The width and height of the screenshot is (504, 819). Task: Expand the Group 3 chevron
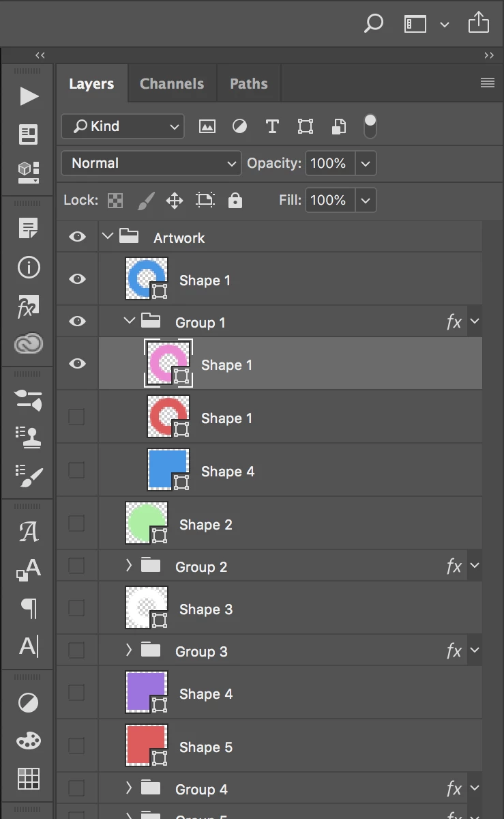[x=128, y=650]
